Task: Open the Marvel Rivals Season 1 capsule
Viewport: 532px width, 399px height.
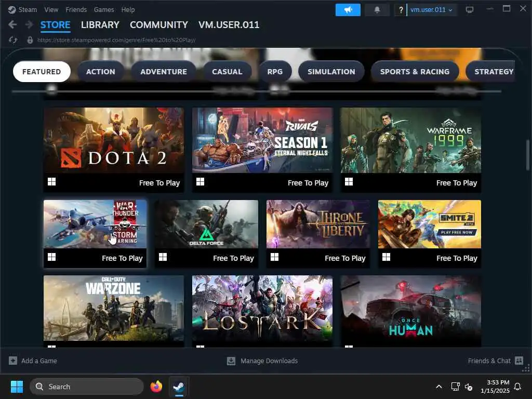Action: click(262, 150)
